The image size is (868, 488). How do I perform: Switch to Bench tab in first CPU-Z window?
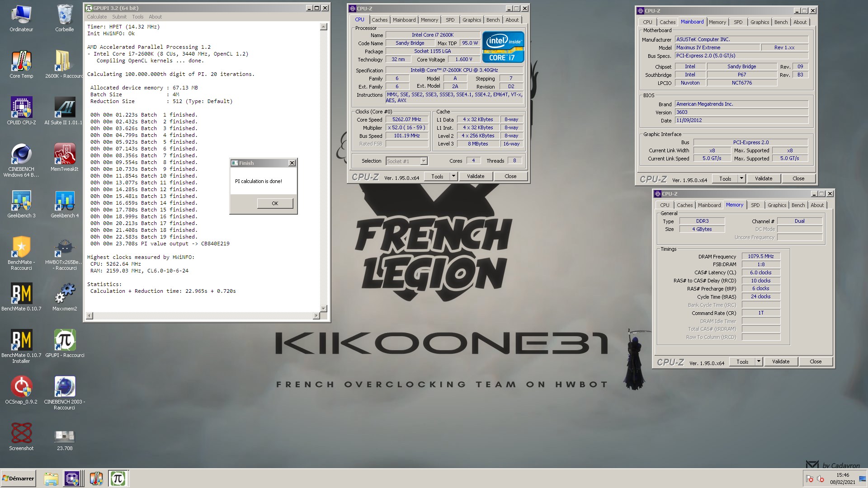click(x=493, y=20)
